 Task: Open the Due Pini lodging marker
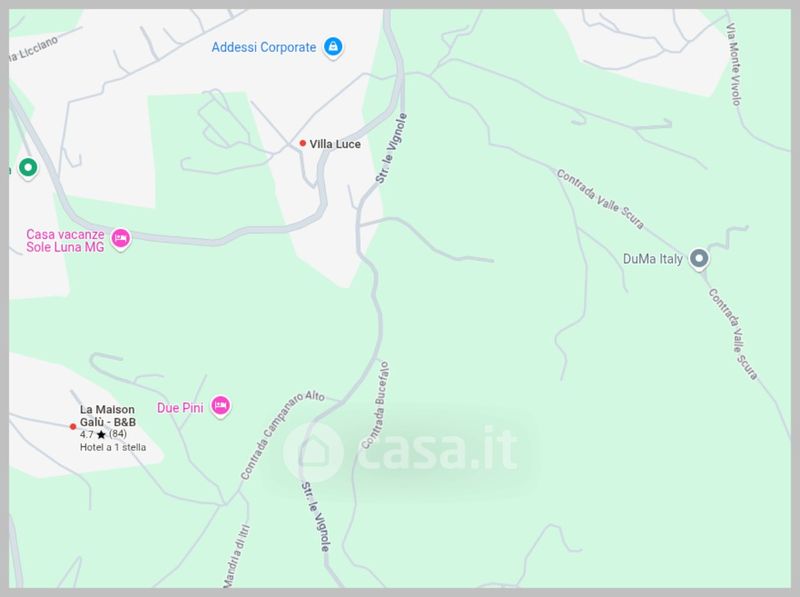click(220, 406)
